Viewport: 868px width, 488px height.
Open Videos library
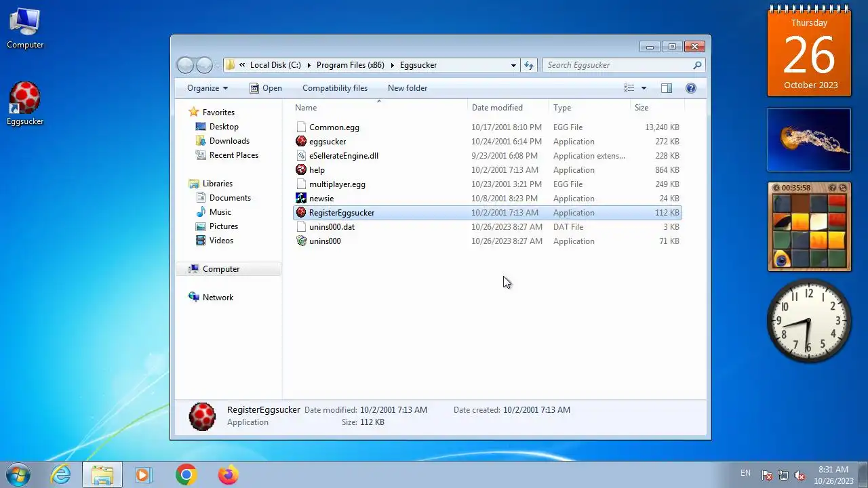coord(221,240)
